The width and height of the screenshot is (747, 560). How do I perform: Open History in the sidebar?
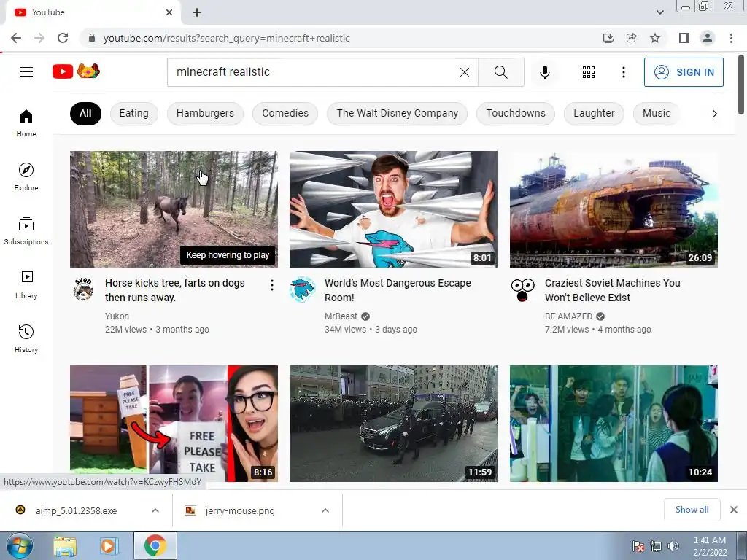pyautogui.click(x=26, y=338)
